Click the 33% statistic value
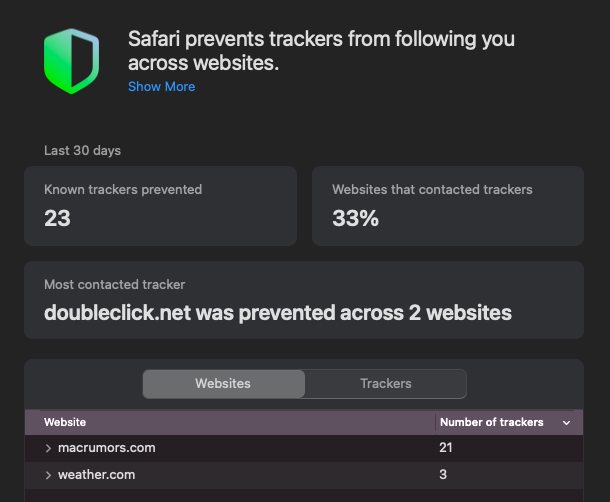The height and width of the screenshot is (502, 610). (x=355, y=218)
